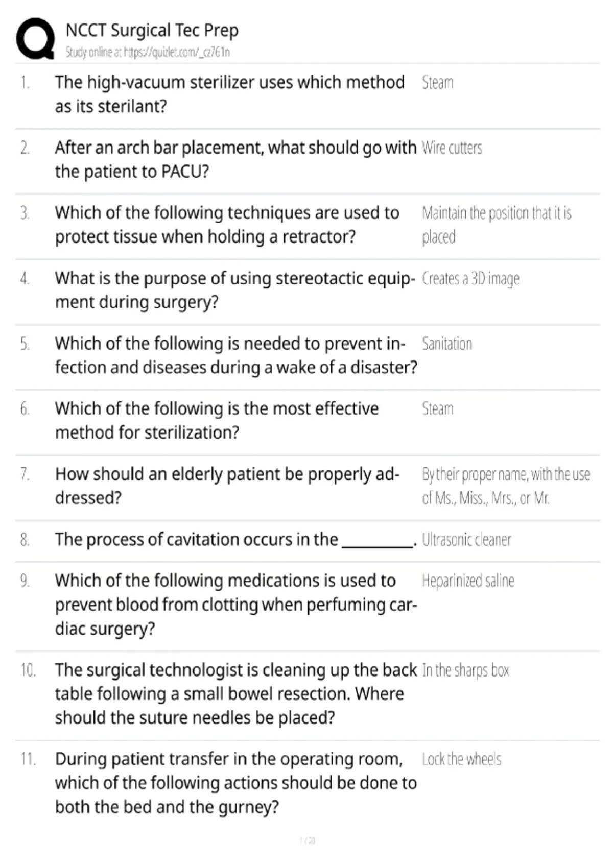
Task: Click the stereotactic equipment question
Action: click(235, 290)
